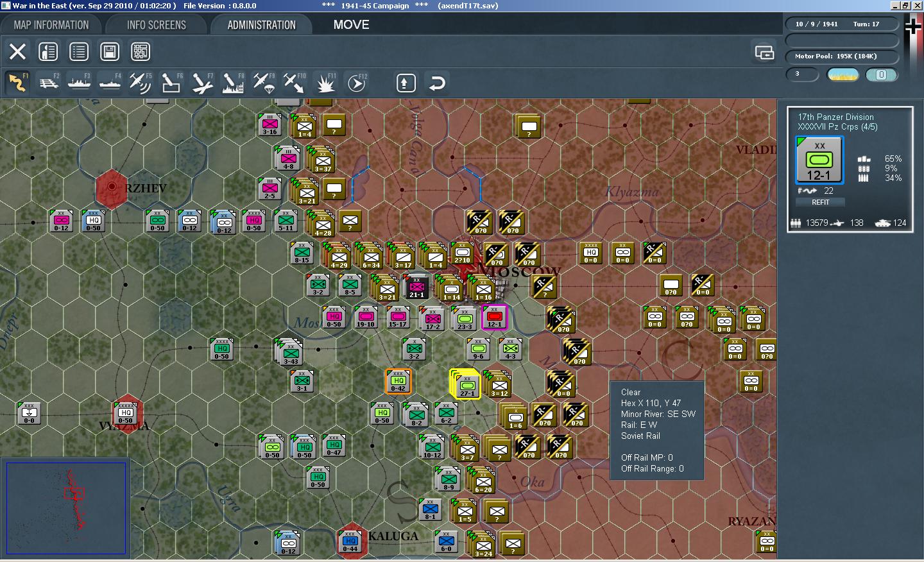Open the preferences icon beside the X

[x=48, y=51]
